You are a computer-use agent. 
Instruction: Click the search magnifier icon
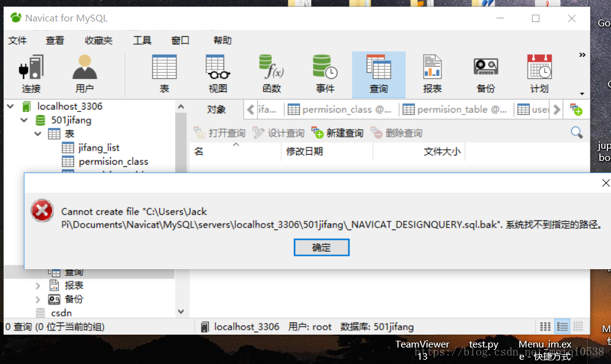(576, 132)
